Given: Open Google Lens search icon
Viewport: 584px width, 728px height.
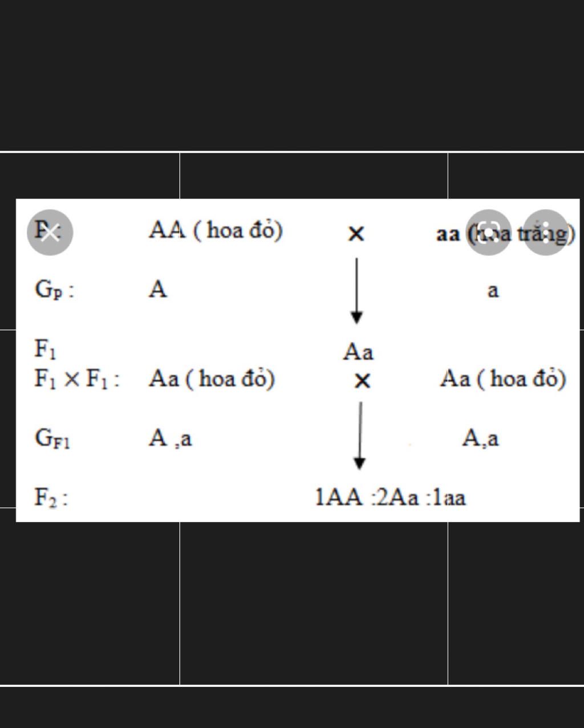Looking at the screenshot, I should (x=489, y=232).
